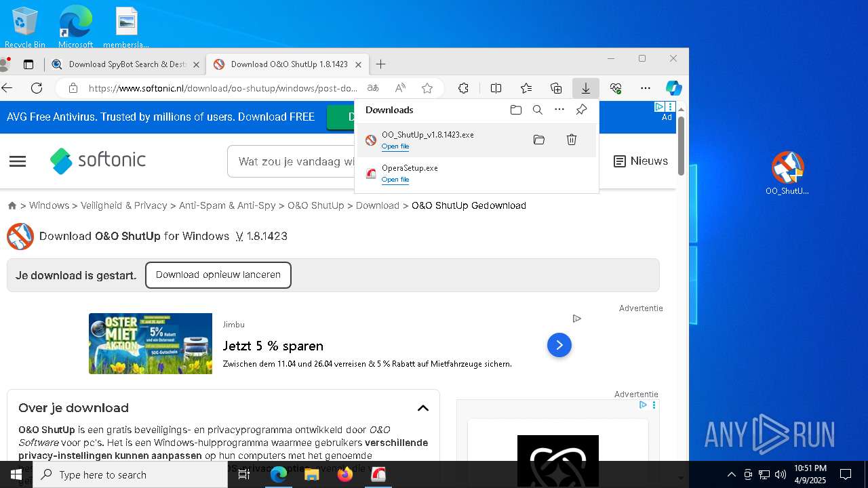The height and width of the screenshot is (488, 868).
Task: Open the Copilot sidebar icon
Action: (x=673, y=88)
